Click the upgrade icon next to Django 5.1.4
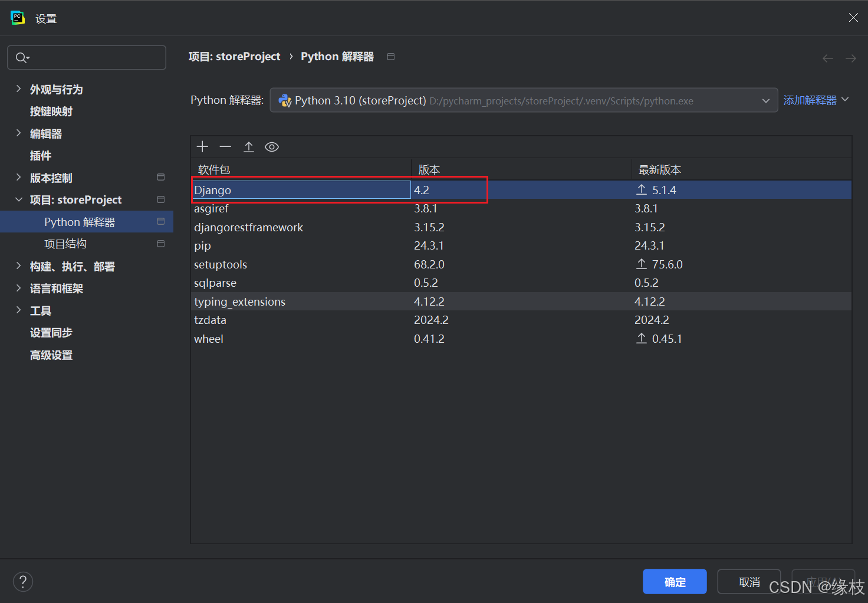The image size is (868, 603). 641,189
